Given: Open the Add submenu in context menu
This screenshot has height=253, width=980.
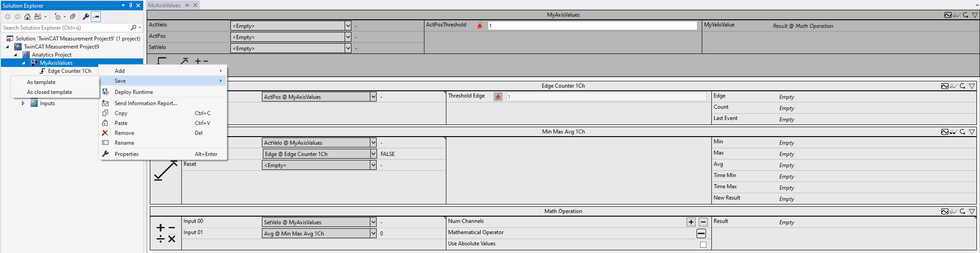Looking at the screenshot, I should (163, 71).
